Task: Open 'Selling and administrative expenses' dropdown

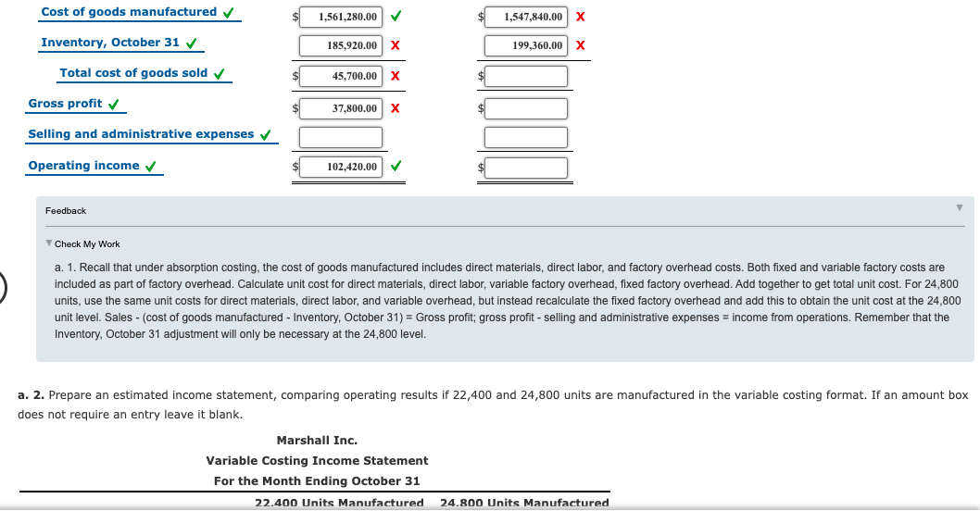Action: [141, 134]
